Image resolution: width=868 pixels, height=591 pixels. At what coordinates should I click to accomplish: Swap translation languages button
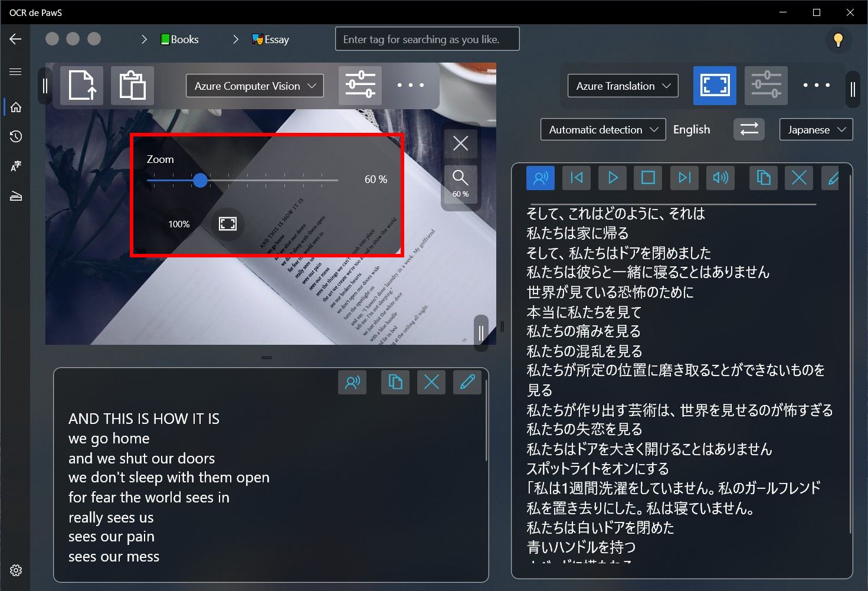[749, 129]
